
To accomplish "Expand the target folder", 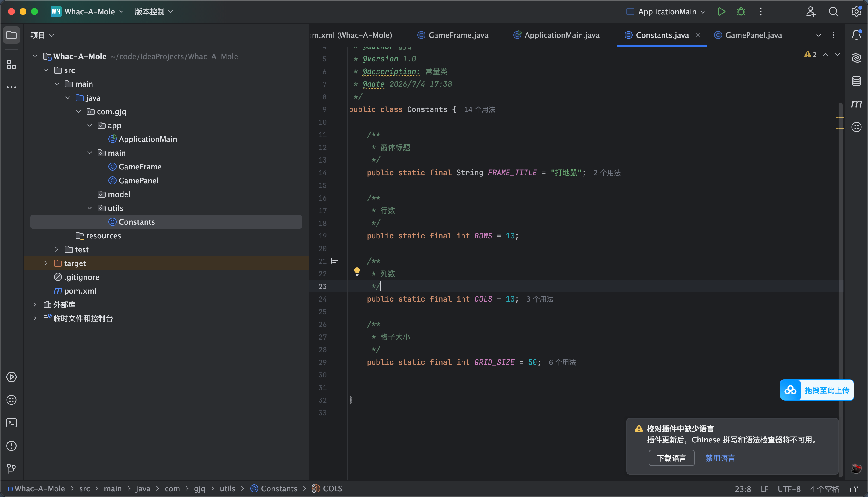I will (x=46, y=263).
